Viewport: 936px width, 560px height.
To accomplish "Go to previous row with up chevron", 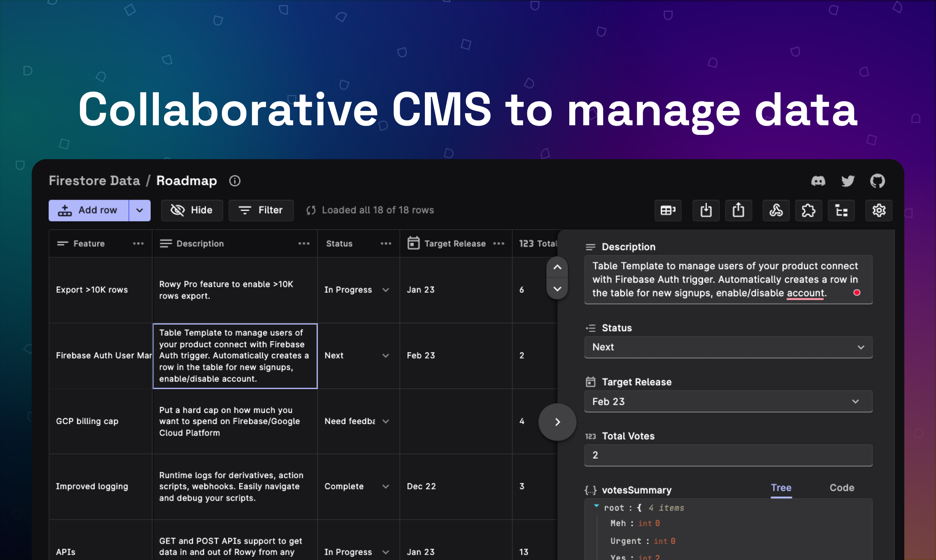I will click(557, 267).
